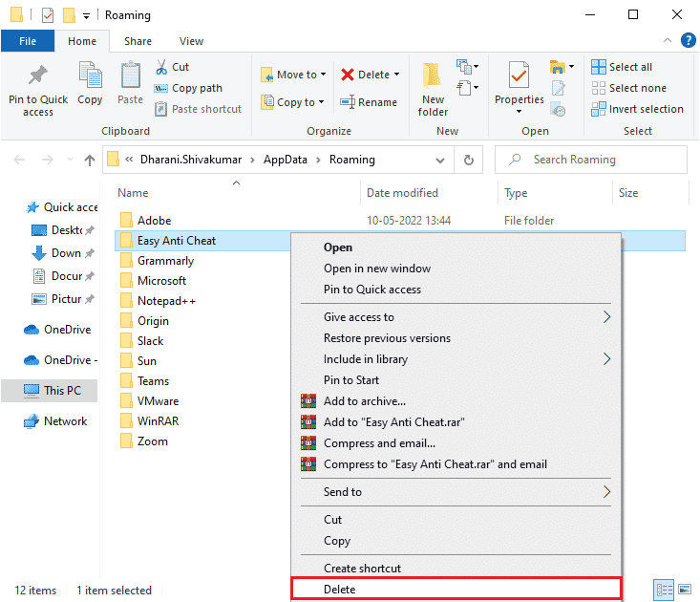Click the Refresh button beside the address bar
Viewport: 700px width, 602px height.
click(468, 160)
